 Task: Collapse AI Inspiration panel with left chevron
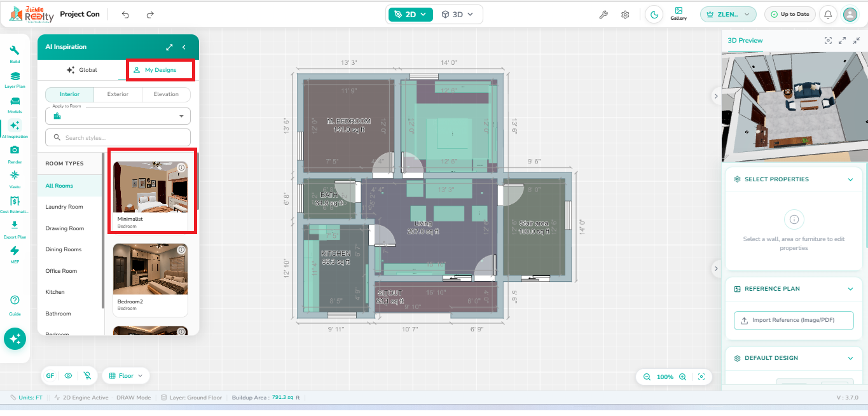184,47
